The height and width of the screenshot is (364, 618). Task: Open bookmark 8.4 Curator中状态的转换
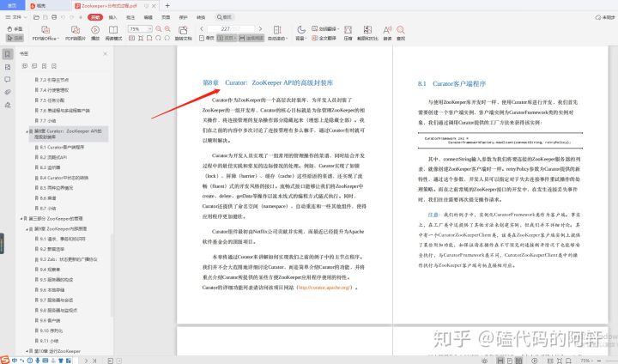pyautogui.click(x=64, y=178)
